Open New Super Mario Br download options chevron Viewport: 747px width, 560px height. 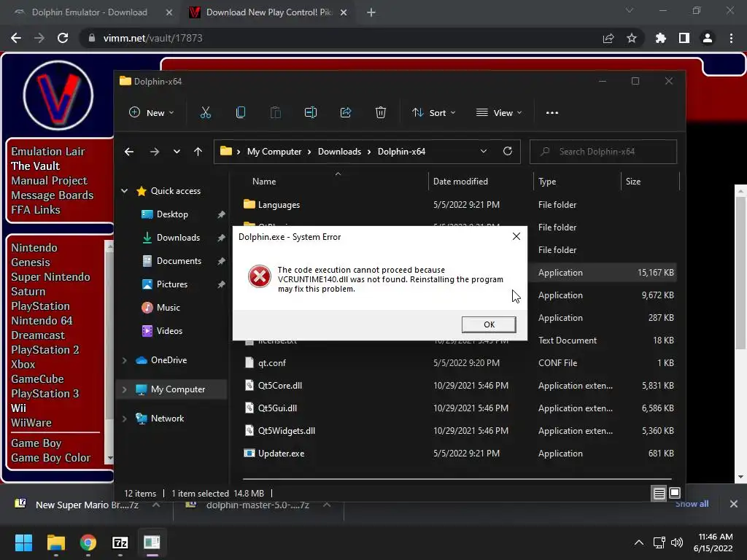(156, 505)
